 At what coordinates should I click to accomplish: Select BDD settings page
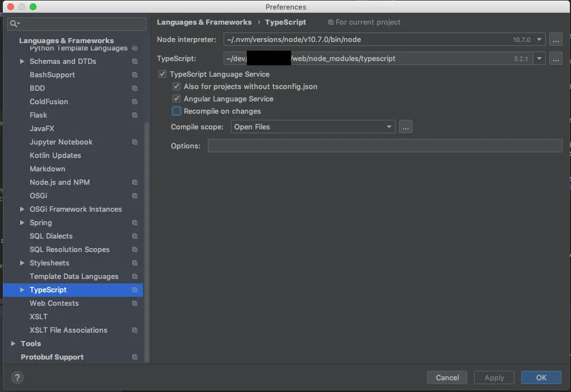tap(37, 88)
